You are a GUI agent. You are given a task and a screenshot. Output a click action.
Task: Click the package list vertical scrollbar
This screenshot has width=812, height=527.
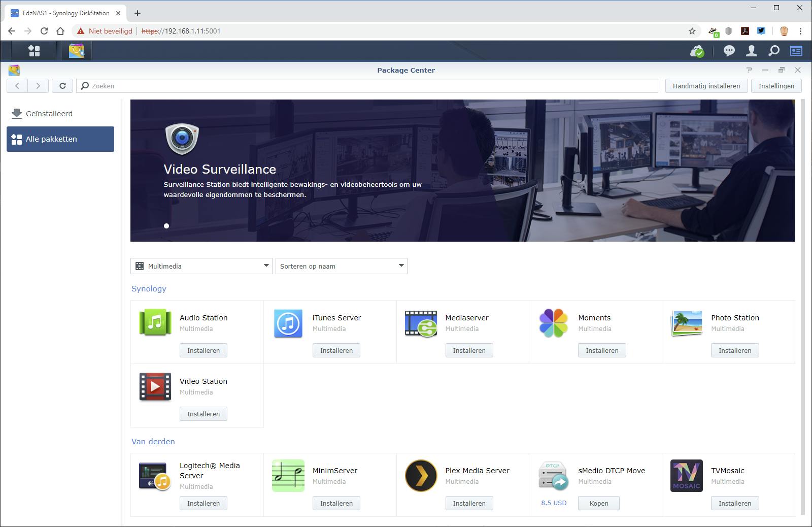(x=803, y=307)
